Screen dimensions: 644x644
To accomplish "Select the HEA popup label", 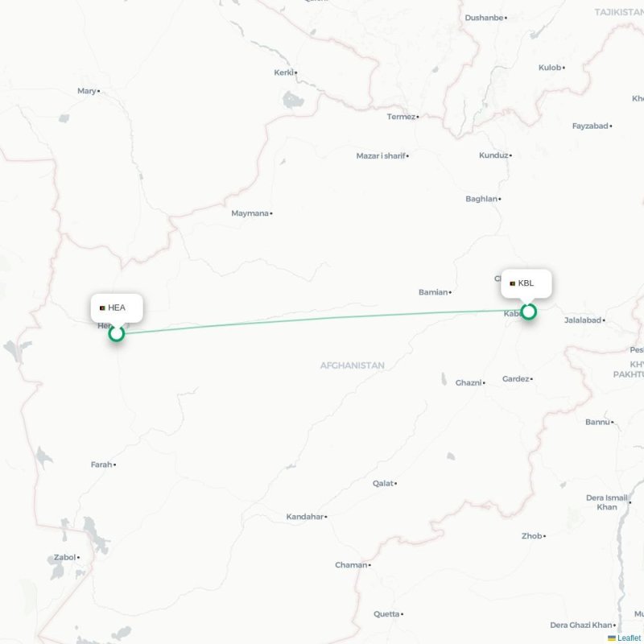I will [x=117, y=308].
